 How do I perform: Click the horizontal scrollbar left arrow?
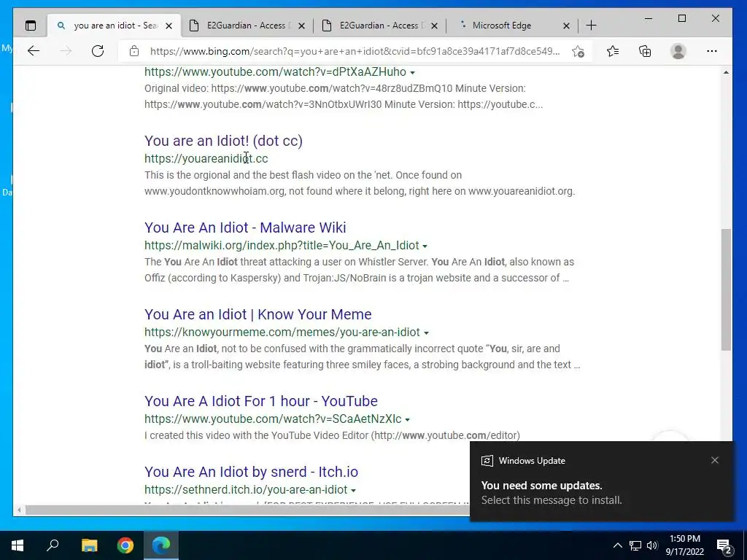[19, 510]
